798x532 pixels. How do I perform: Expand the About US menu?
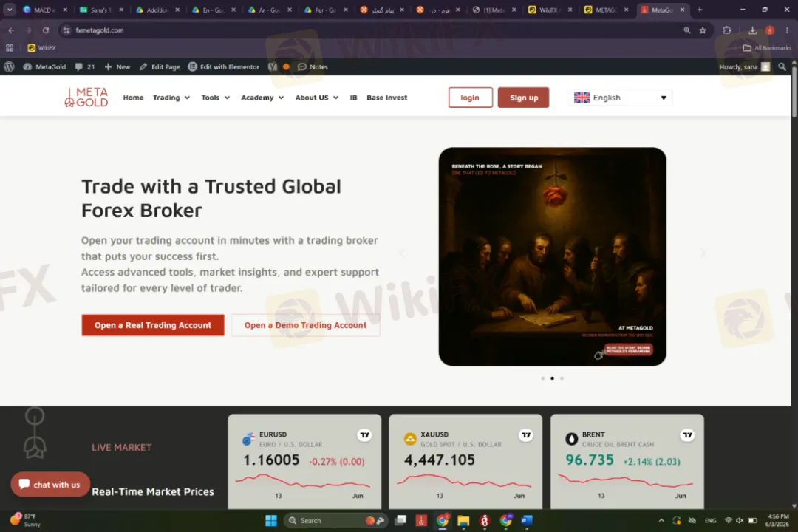[316, 98]
